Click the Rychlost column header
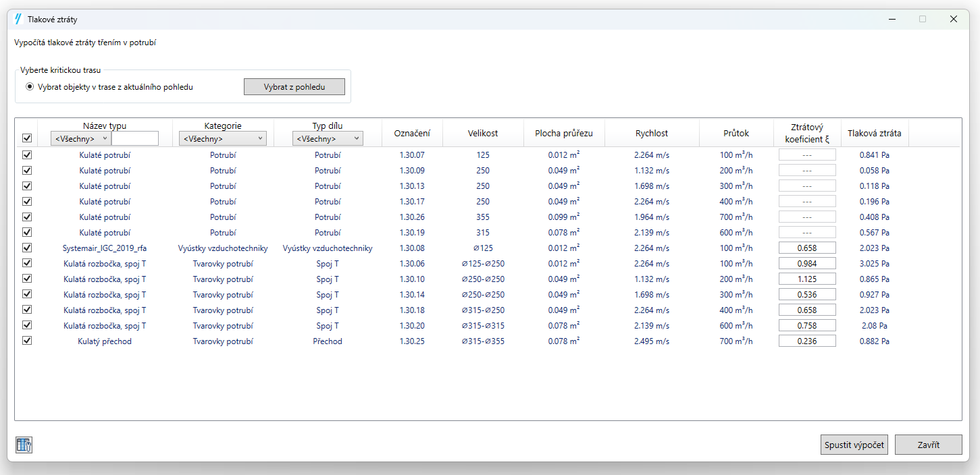Viewport: 980px width, 475px height. (652, 133)
